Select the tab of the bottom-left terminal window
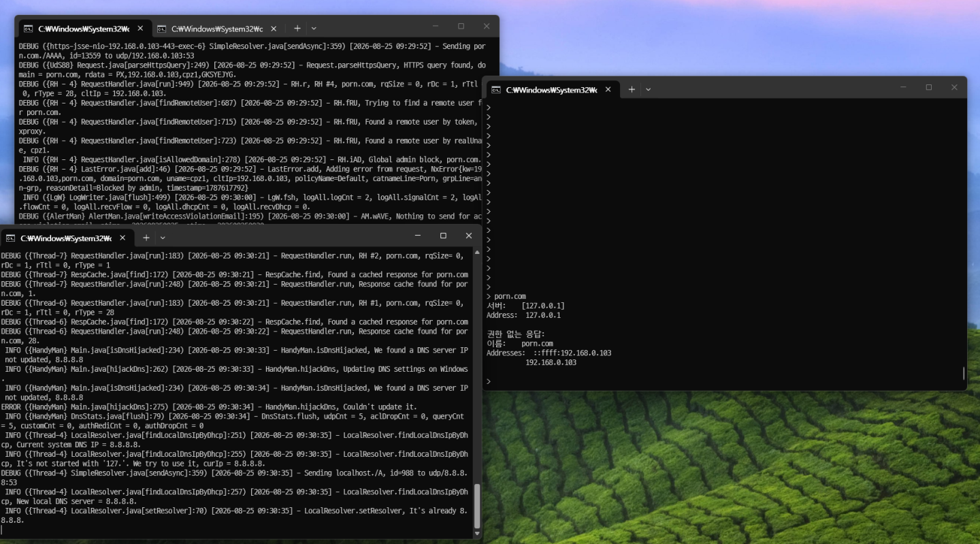 [66, 238]
